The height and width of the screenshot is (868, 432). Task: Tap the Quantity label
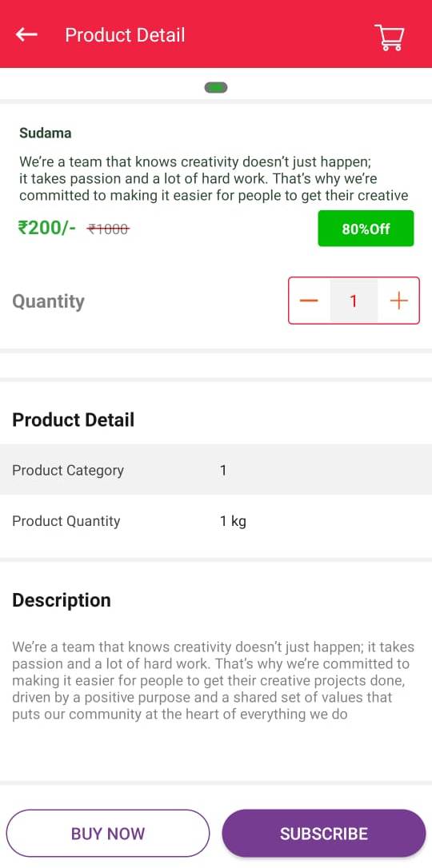[49, 301]
